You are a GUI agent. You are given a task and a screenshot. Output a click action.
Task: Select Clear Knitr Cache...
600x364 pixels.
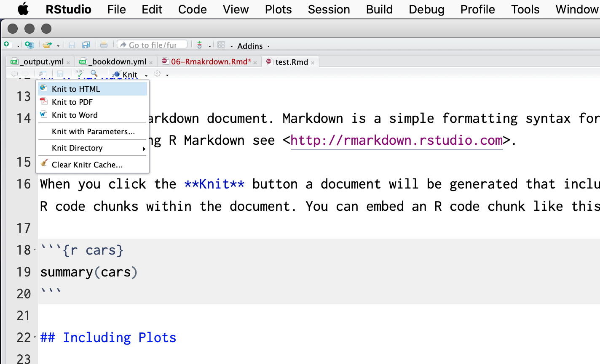(x=93, y=165)
